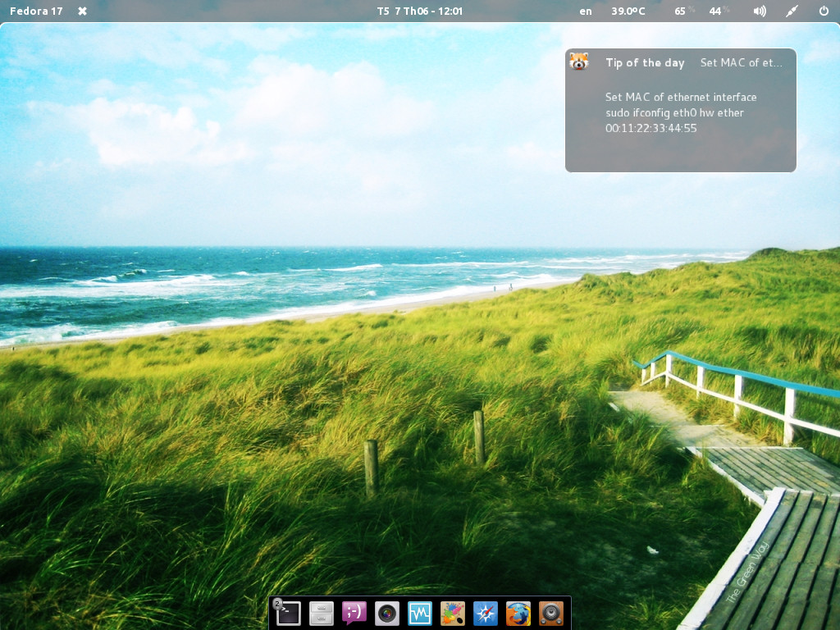Click the red panda notification icon
The height and width of the screenshot is (630, 840).
[579, 62]
